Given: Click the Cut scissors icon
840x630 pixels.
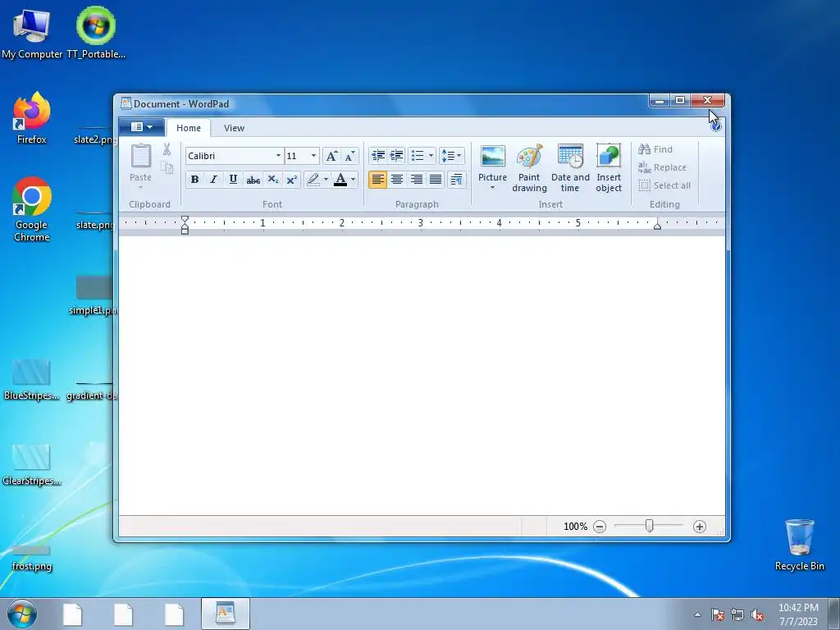Looking at the screenshot, I should 167,149.
